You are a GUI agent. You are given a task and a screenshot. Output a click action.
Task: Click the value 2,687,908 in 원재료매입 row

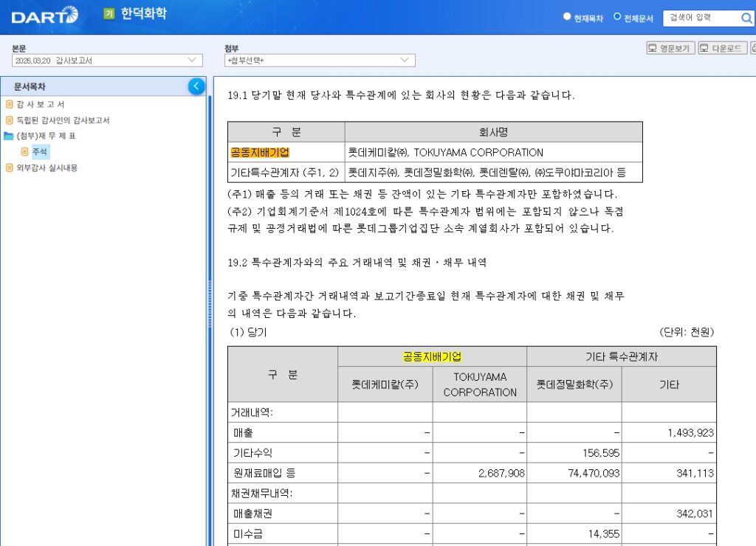click(x=501, y=473)
